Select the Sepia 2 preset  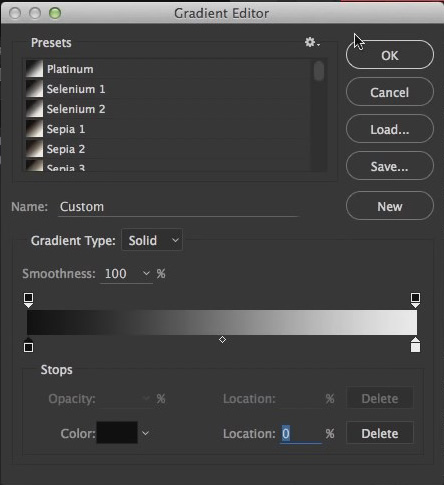tap(66, 149)
